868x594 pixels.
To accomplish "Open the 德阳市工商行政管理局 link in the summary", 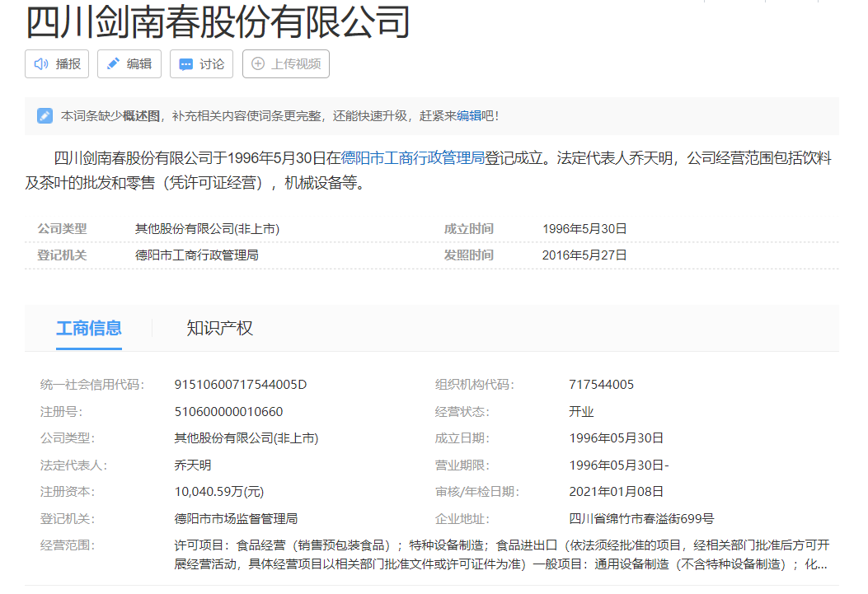I will (412, 158).
